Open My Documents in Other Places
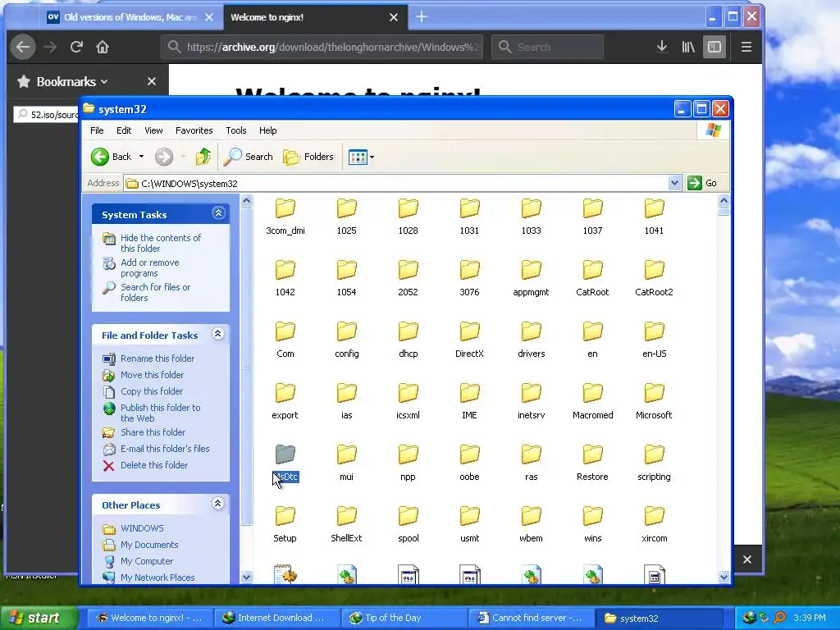This screenshot has width=840, height=630. tap(149, 545)
